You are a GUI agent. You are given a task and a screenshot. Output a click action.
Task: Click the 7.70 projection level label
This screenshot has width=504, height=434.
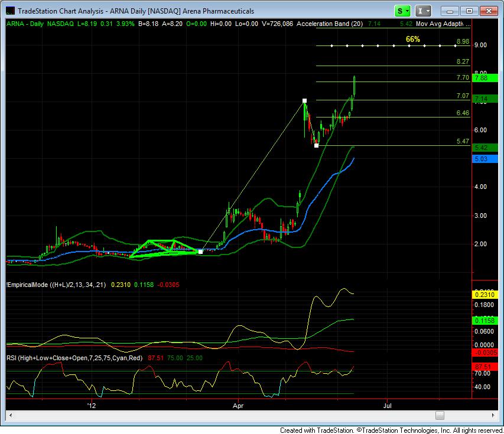point(463,77)
